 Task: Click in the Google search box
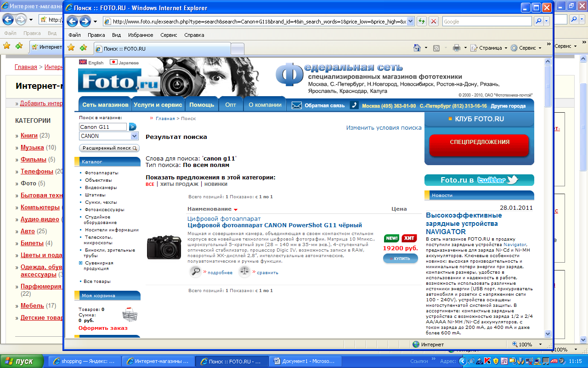[x=487, y=21]
